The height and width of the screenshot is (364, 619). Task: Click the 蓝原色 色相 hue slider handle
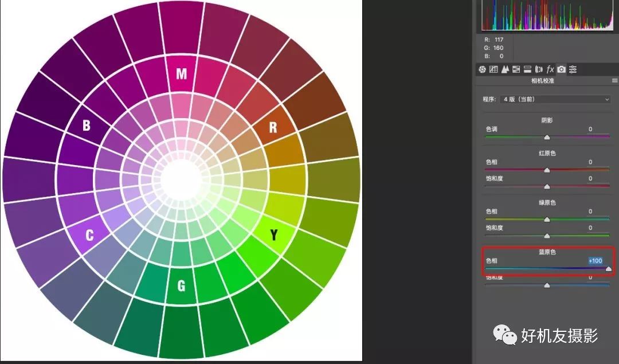[609, 269]
